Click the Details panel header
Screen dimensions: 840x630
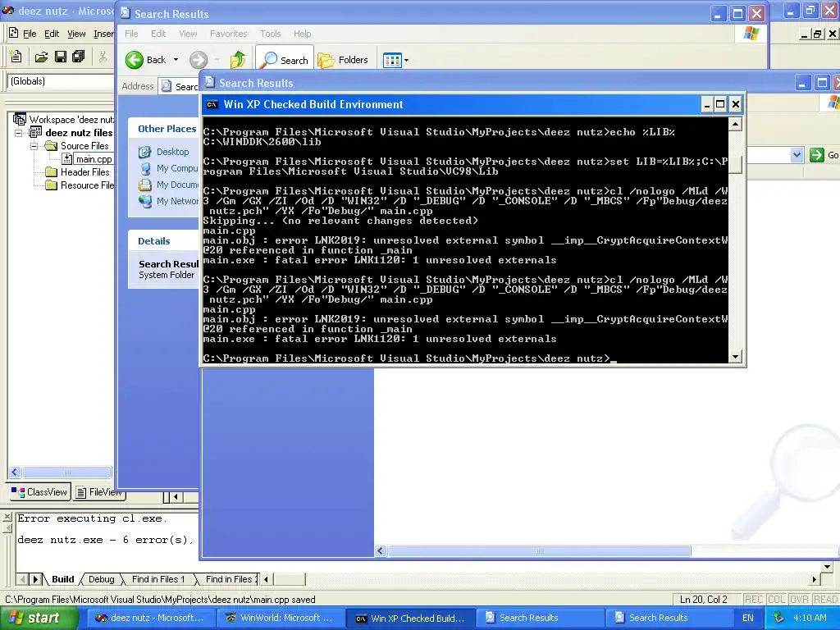click(x=163, y=241)
